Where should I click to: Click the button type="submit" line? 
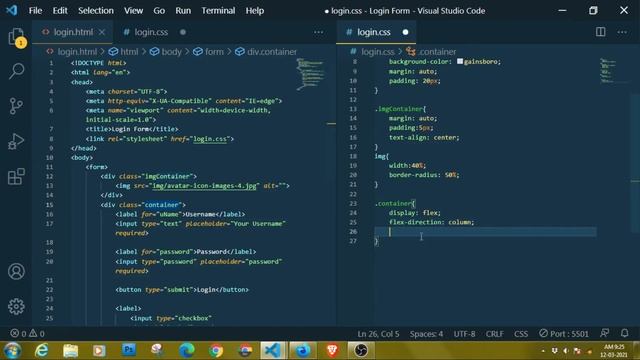tap(182, 289)
